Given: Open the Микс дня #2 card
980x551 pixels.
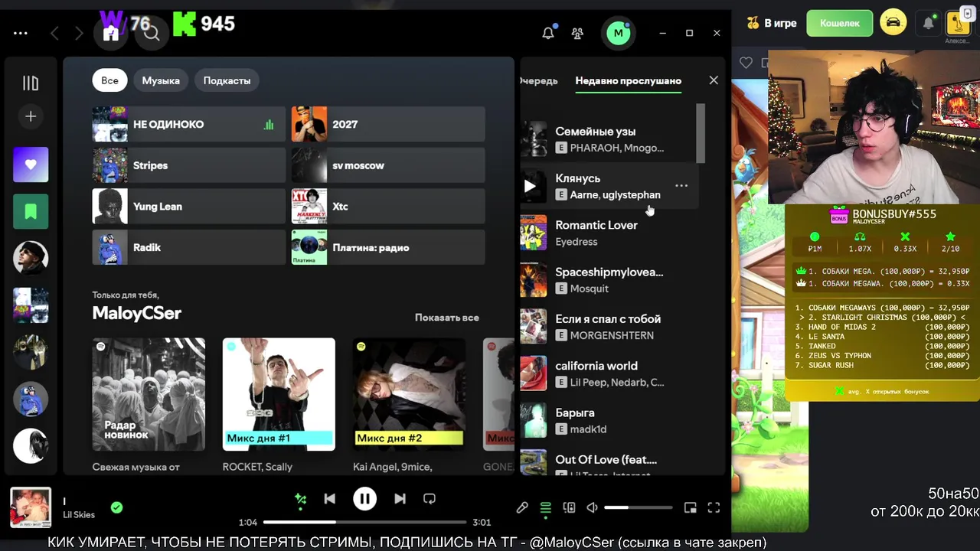Looking at the screenshot, I should pos(409,394).
